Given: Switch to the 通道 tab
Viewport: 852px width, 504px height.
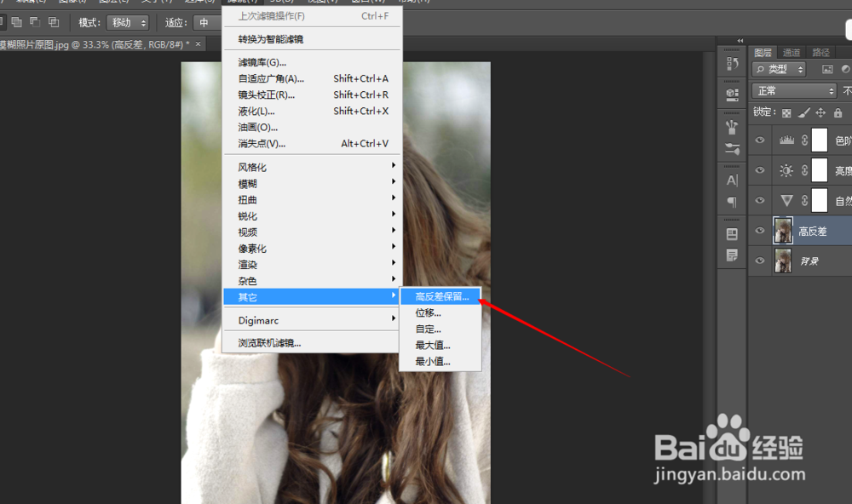Looking at the screenshot, I should click(792, 52).
